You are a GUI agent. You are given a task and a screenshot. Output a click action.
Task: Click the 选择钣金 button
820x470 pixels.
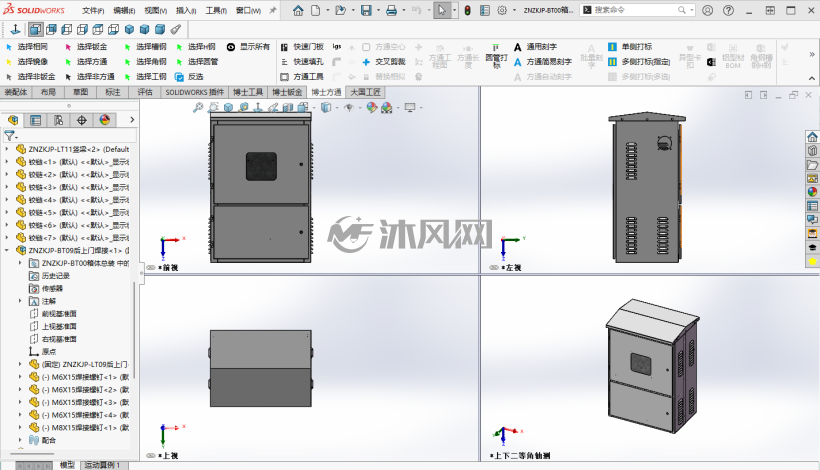pyautogui.click(x=86, y=47)
